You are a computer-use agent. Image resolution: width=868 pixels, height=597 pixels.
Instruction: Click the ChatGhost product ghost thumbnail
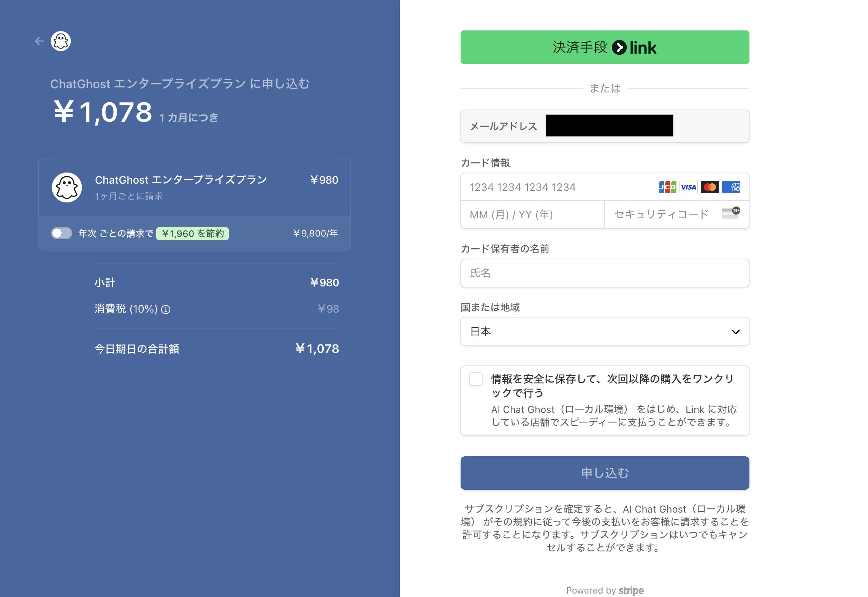[67, 187]
